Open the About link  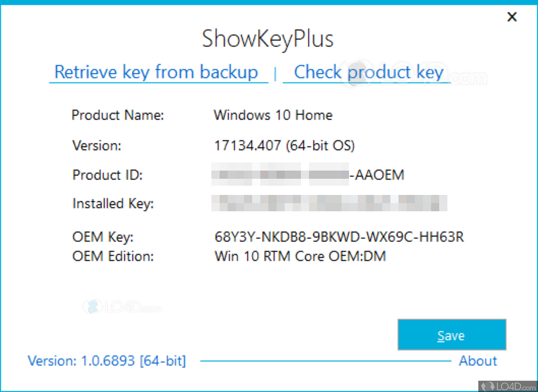coord(478,361)
